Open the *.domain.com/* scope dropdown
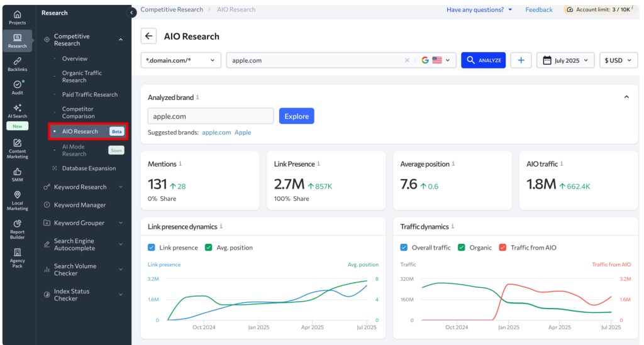 180,60
